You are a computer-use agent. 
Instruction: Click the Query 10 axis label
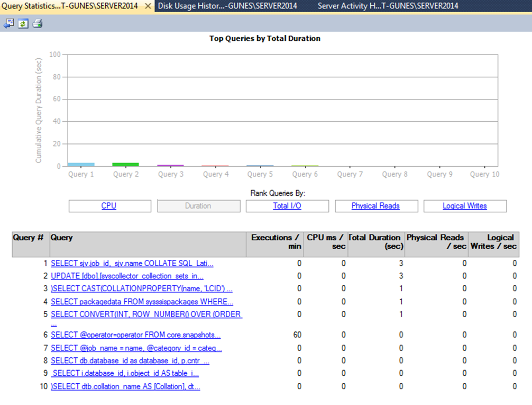point(484,174)
